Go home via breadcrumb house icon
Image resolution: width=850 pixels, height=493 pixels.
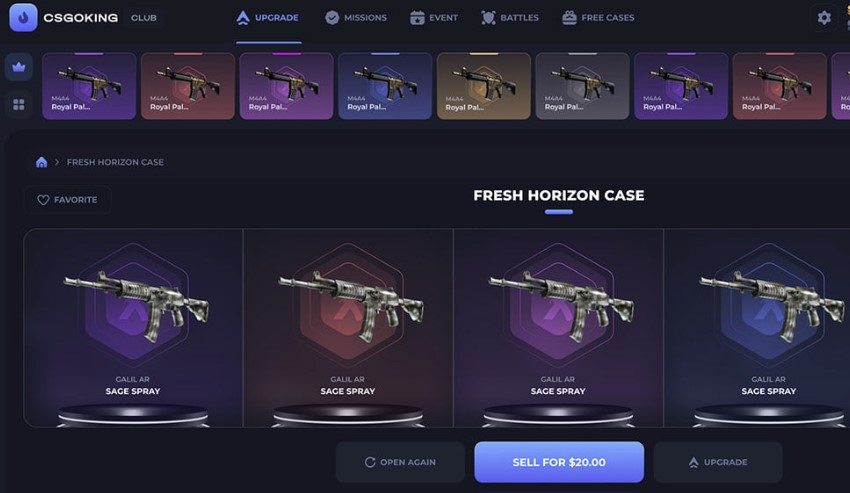pos(41,162)
